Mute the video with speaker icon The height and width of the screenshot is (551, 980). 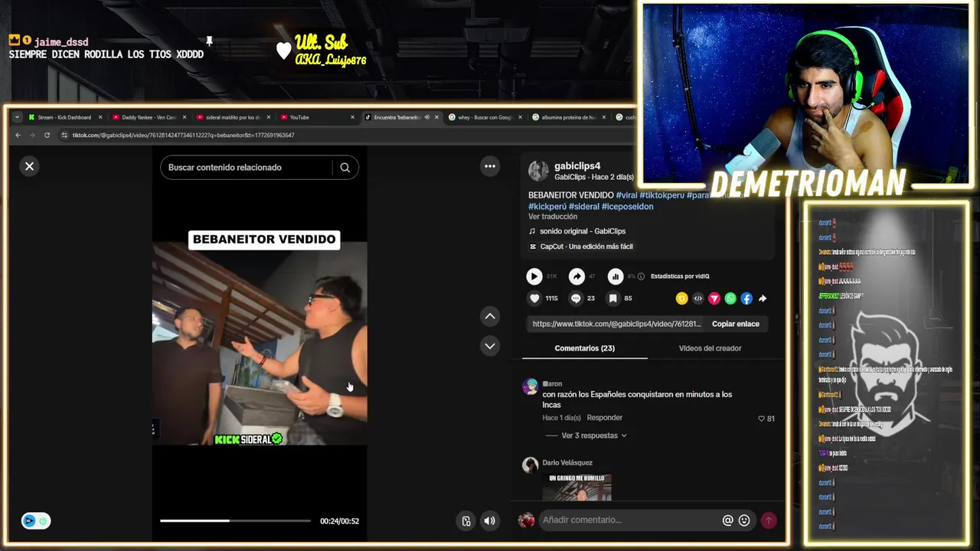490,521
